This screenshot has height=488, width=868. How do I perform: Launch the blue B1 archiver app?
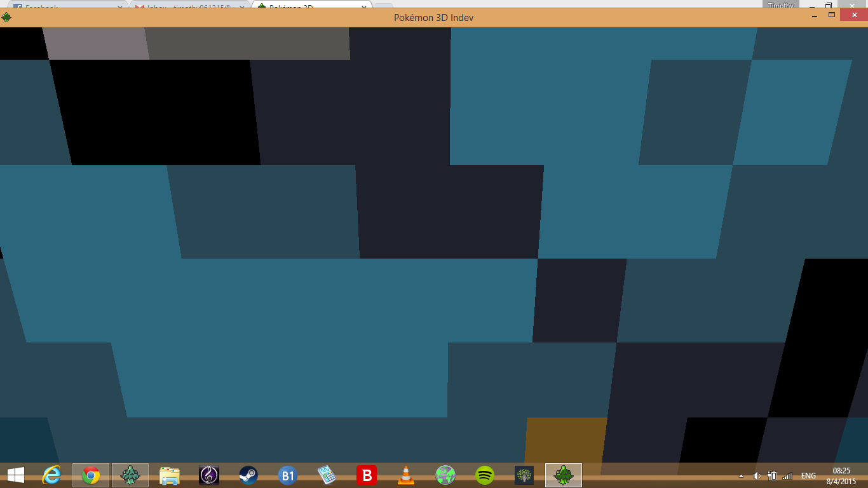pos(288,475)
